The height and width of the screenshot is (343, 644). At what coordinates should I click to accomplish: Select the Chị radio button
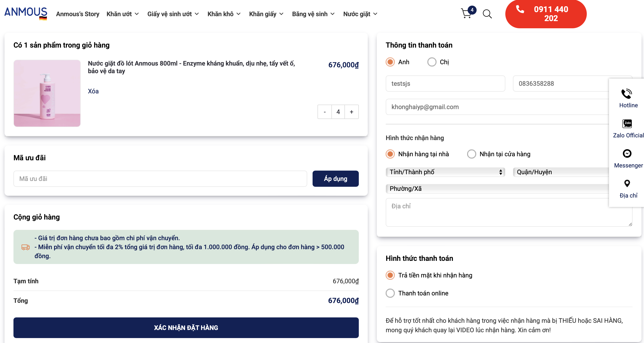click(x=432, y=62)
